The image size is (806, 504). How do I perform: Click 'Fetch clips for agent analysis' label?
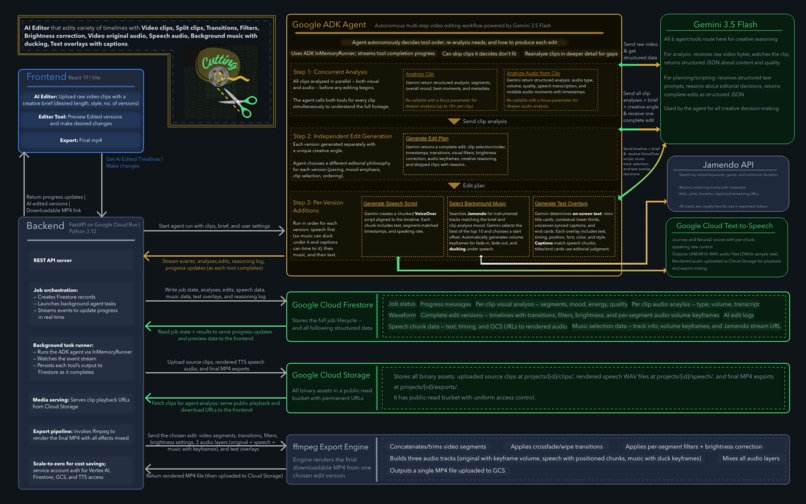tap(216, 406)
